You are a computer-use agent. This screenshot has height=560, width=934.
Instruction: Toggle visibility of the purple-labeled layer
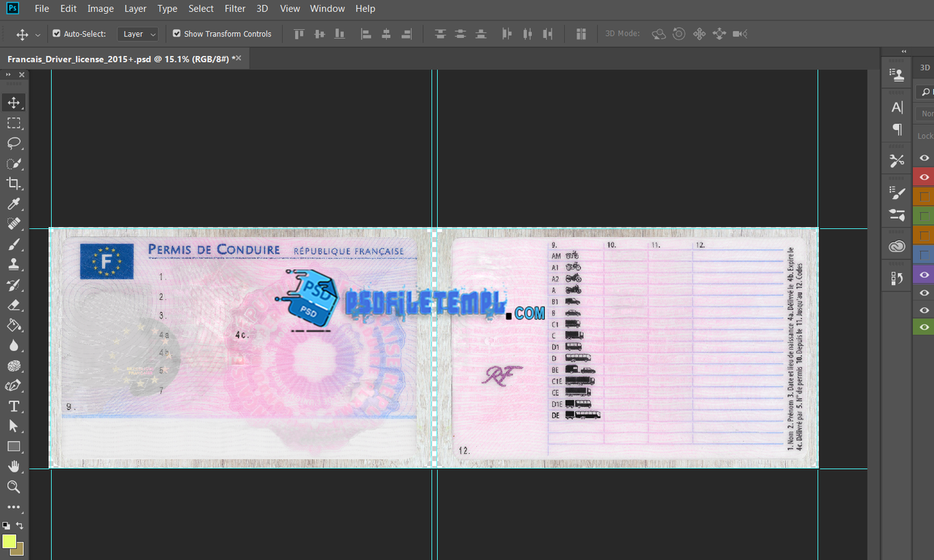point(924,274)
